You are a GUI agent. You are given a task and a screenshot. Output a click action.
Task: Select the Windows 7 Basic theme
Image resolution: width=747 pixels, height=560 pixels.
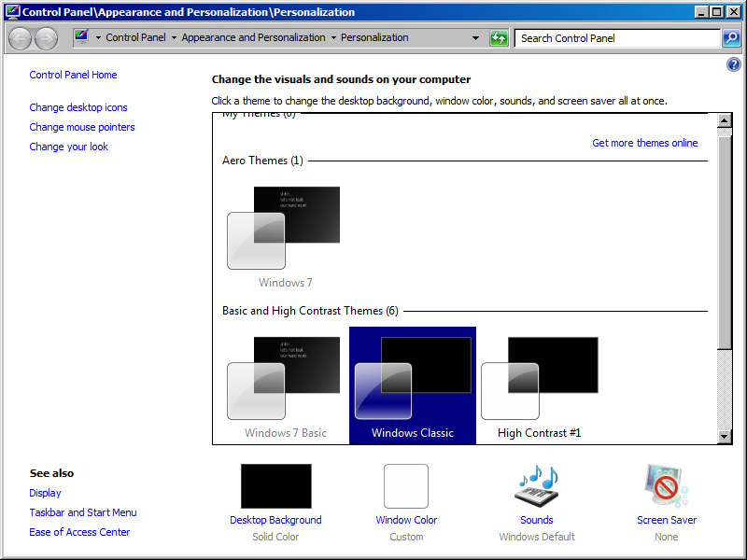pyautogui.click(x=285, y=378)
